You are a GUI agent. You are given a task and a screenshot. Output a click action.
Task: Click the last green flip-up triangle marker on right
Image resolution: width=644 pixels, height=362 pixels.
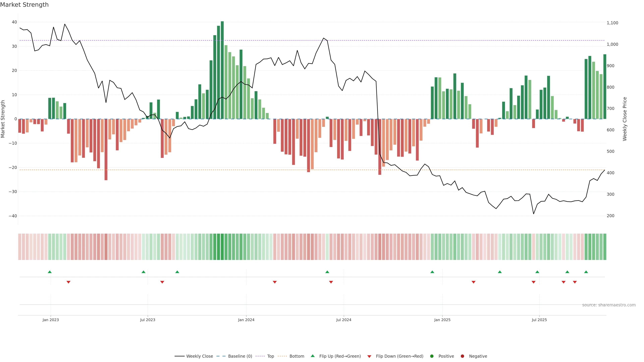pyautogui.click(x=586, y=272)
